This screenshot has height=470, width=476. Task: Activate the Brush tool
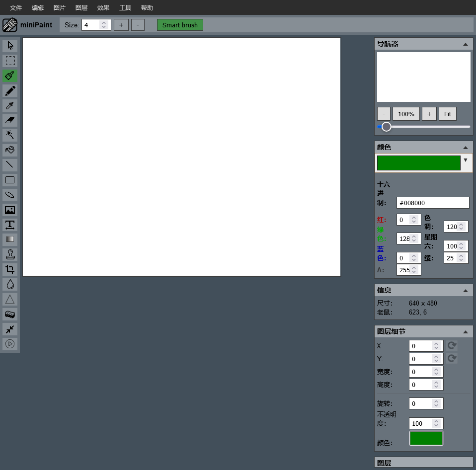click(10, 76)
